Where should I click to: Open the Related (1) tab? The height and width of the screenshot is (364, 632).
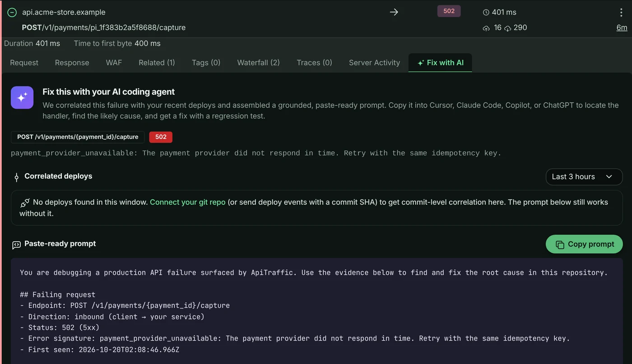click(157, 63)
